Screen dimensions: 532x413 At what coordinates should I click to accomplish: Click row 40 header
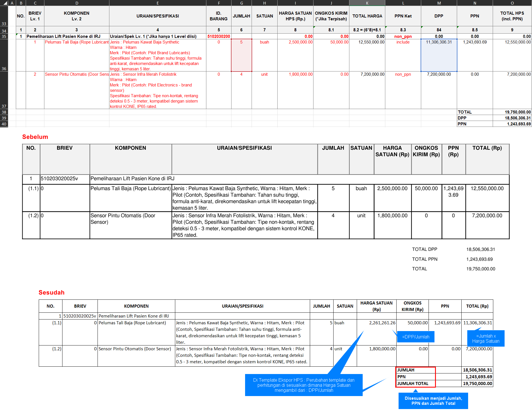4,124
